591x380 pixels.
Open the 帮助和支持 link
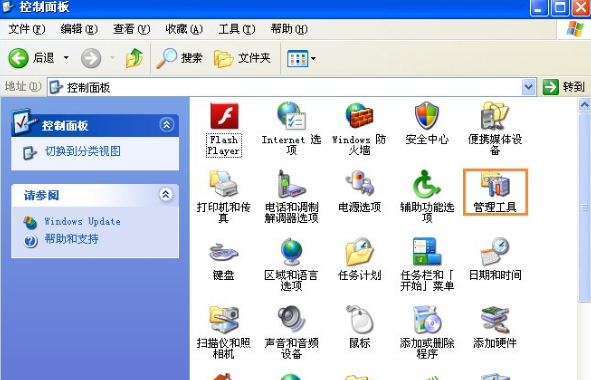pos(72,239)
